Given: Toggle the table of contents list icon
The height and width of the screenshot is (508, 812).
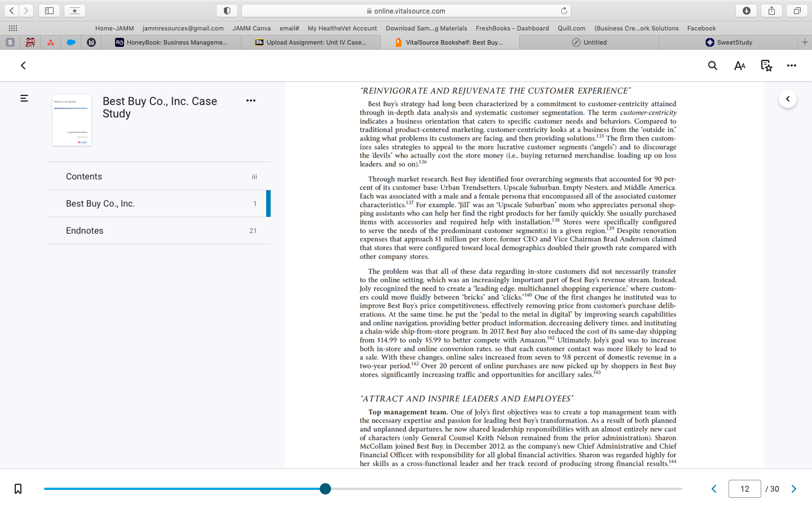Looking at the screenshot, I should pyautogui.click(x=24, y=98).
